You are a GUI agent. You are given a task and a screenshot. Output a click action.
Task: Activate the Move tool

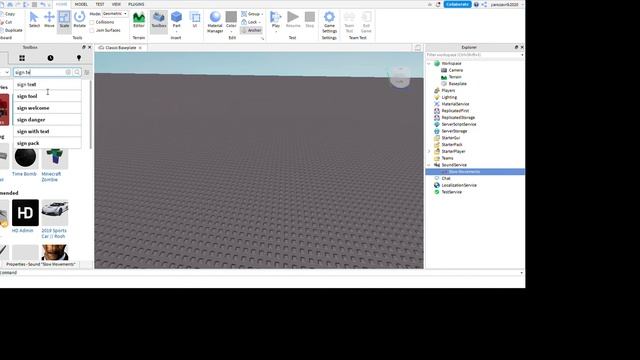click(49, 20)
